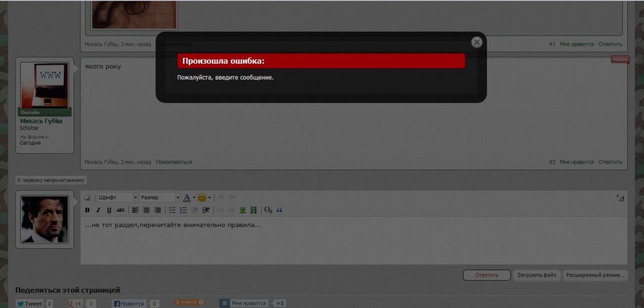The width and height of the screenshot is (644, 308).
Task: Open the #2 post permalink
Action: 552,162
